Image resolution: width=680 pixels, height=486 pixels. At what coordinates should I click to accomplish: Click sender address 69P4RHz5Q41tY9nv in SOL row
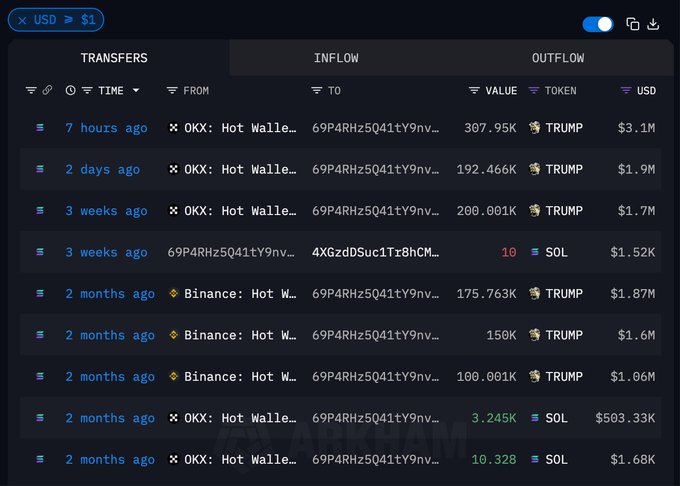(231, 252)
